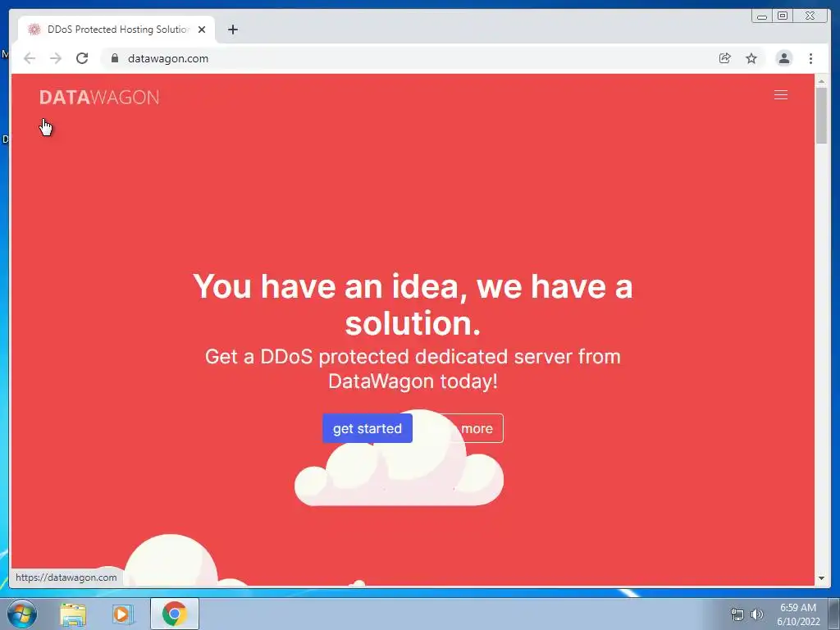This screenshot has width=840, height=630.
Task: Click the address bar URL datawagon.com
Action: 168,58
